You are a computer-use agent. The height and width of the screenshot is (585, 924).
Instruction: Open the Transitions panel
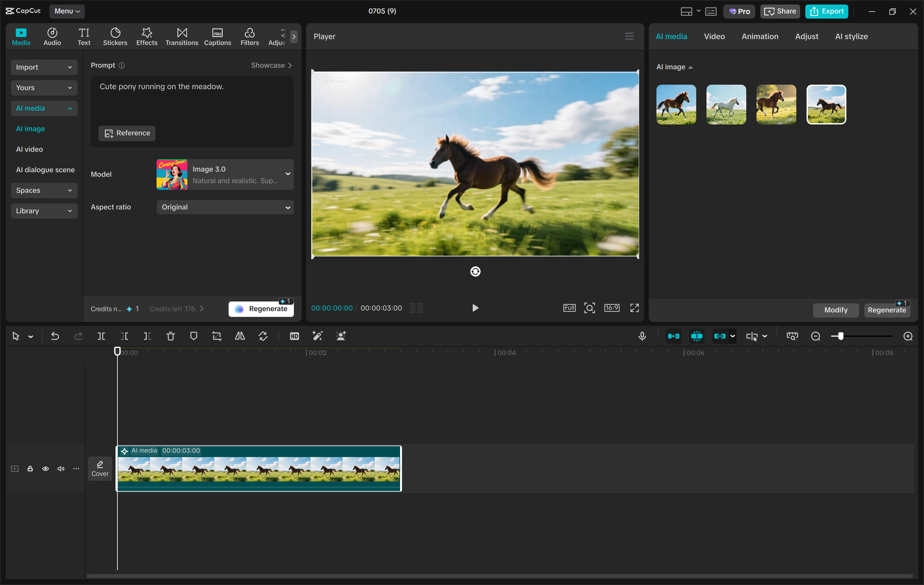(x=182, y=37)
